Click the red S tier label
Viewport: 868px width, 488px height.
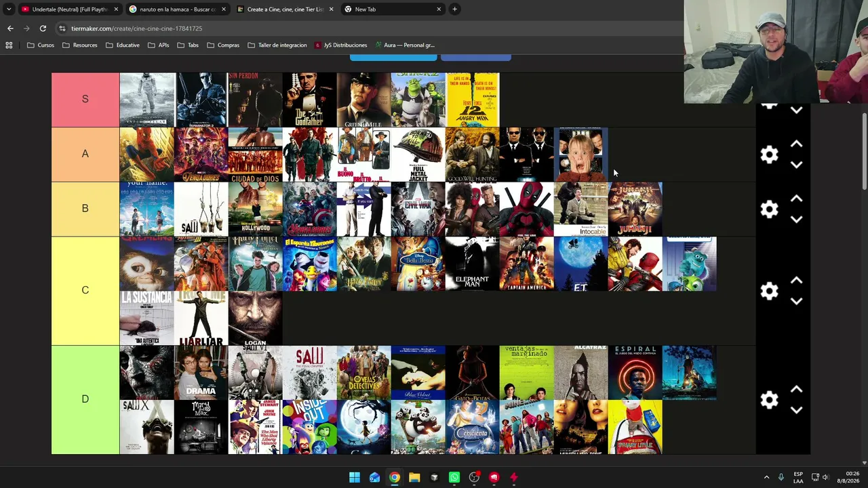coord(85,100)
